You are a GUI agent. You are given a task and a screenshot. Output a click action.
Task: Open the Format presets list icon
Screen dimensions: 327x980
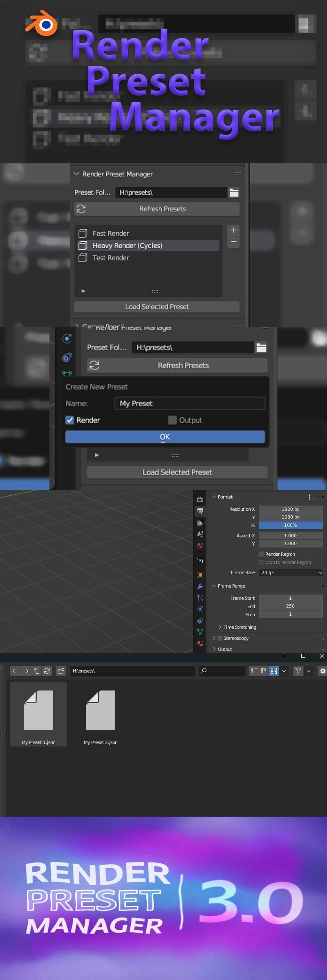(x=312, y=497)
